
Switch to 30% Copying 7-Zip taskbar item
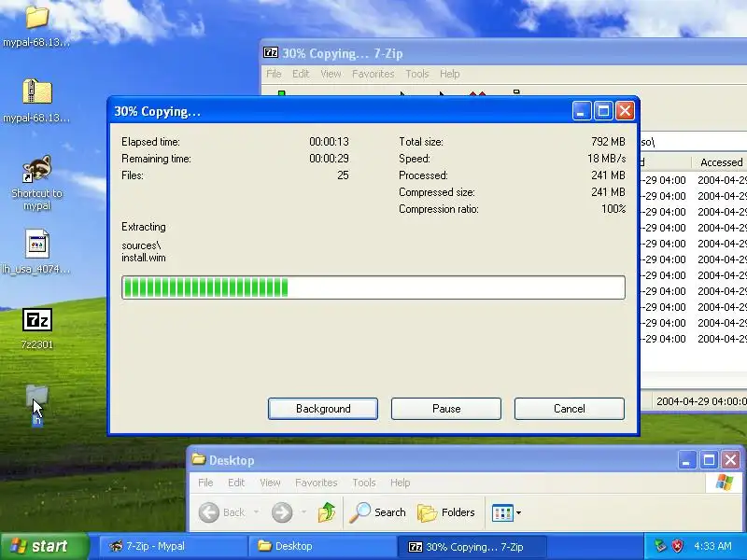tap(472, 547)
